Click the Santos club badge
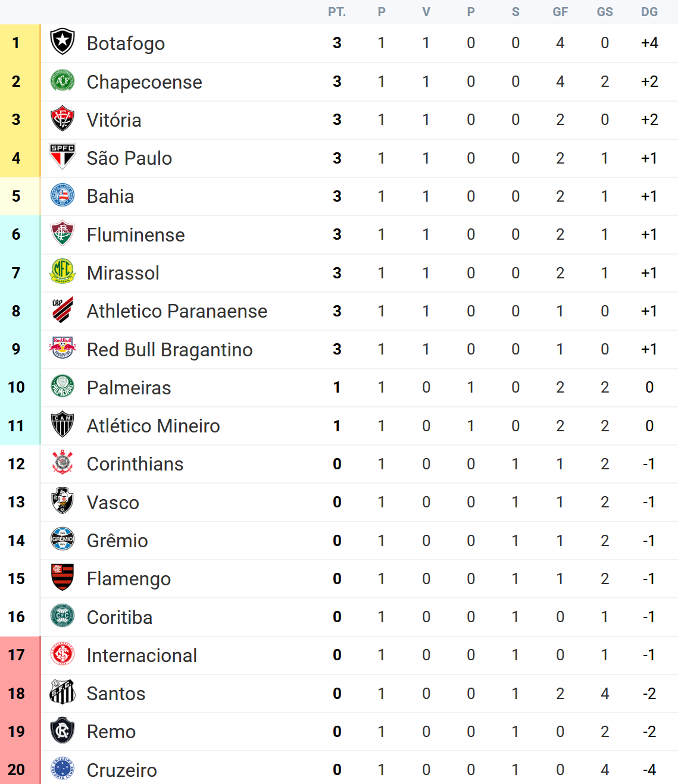 pyautogui.click(x=63, y=693)
